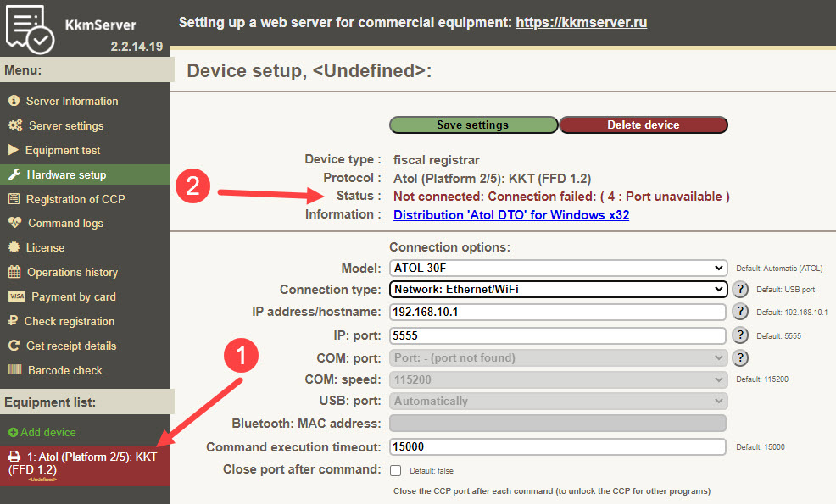Open the Model ATOL 30F dropdown
Viewport: 836px width, 504px height.
click(x=558, y=268)
